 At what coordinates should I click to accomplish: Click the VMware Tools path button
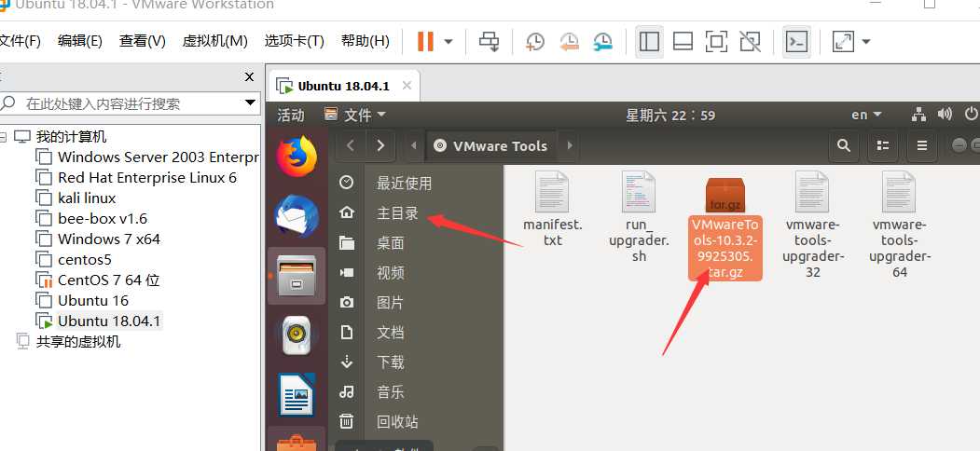tap(491, 145)
